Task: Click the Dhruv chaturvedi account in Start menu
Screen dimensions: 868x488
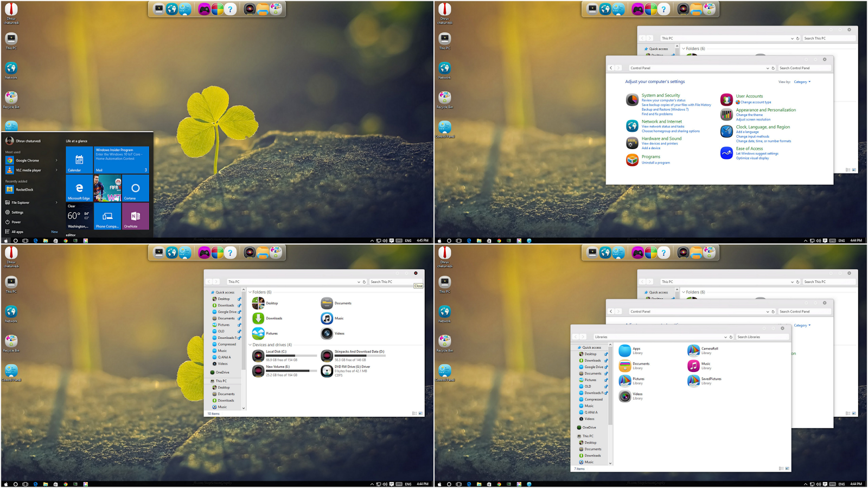Action: pos(28,141)
